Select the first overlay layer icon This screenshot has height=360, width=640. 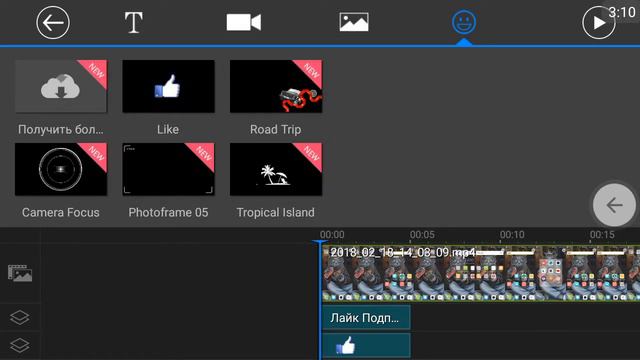pos(20,317)
